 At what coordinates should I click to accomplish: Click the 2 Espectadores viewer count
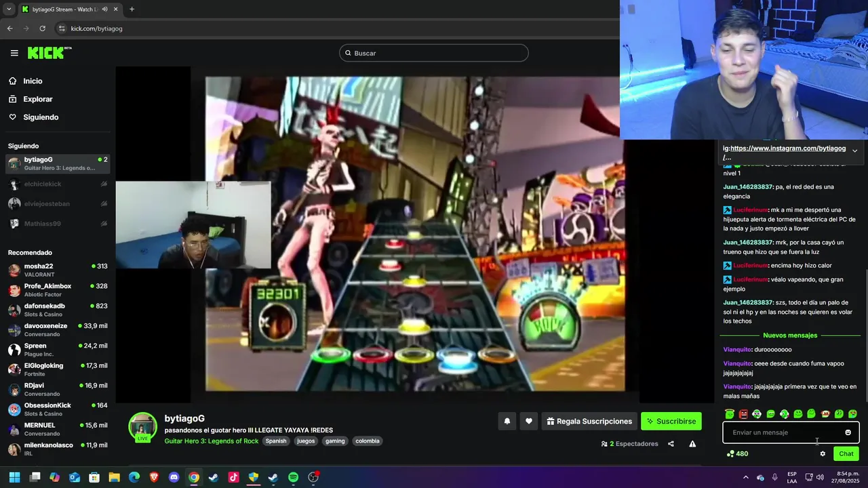pyautogui.click(x=629, y=444)
